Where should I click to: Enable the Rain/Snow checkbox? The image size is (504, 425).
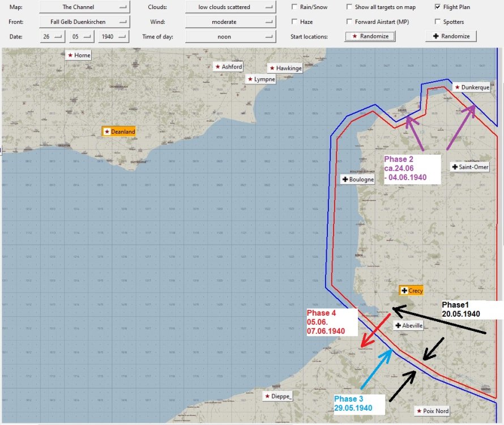(x=294, y=7)
